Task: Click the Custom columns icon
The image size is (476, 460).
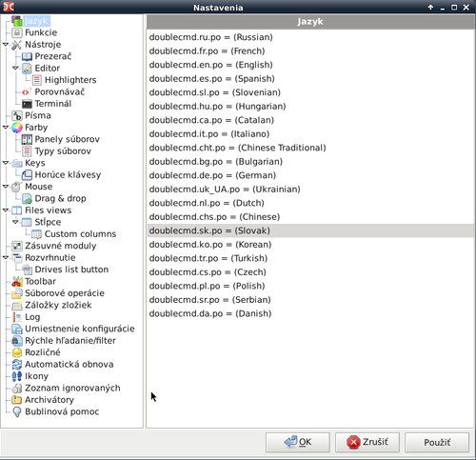Action: pyautogui.click(x=37, y=234)
